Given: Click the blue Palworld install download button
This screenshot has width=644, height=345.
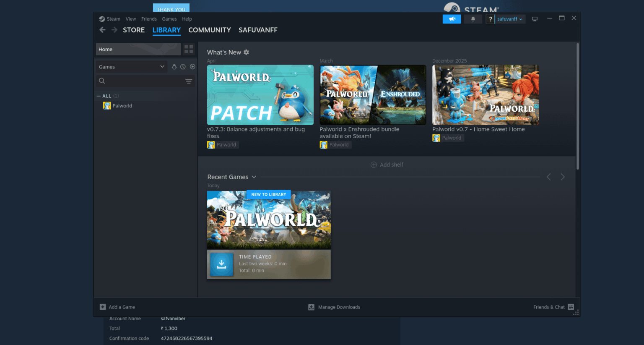Looking at the screenshot, I should pos(221,264).
